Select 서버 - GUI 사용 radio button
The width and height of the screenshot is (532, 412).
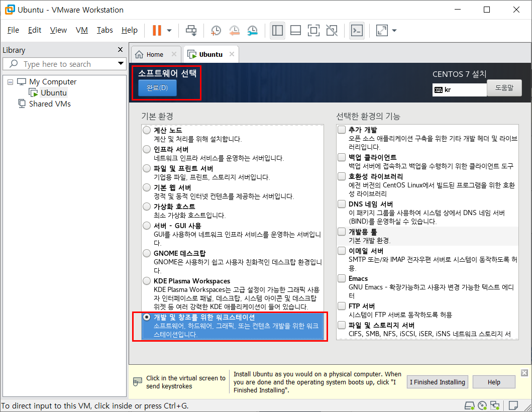click(147, 226)
